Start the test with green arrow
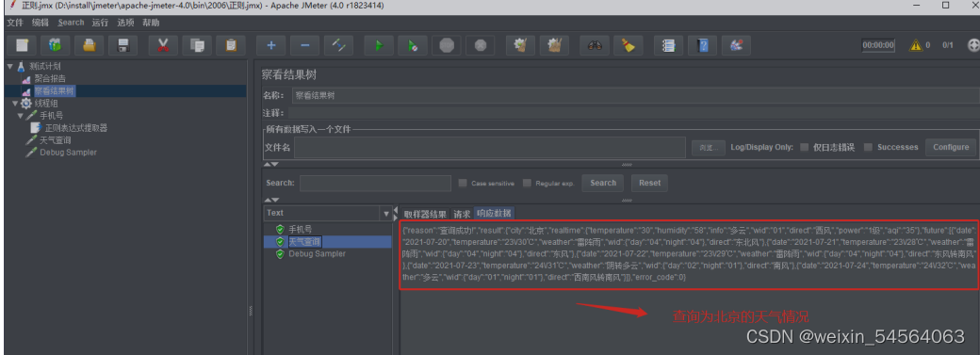This screenshot has width=980, height=355. (379, 45)
